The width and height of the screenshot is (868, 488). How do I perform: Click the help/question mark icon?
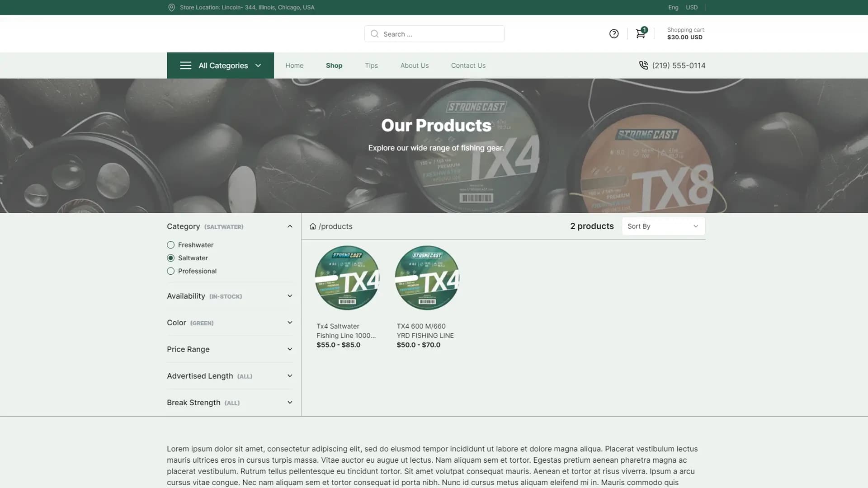[613, 33]
